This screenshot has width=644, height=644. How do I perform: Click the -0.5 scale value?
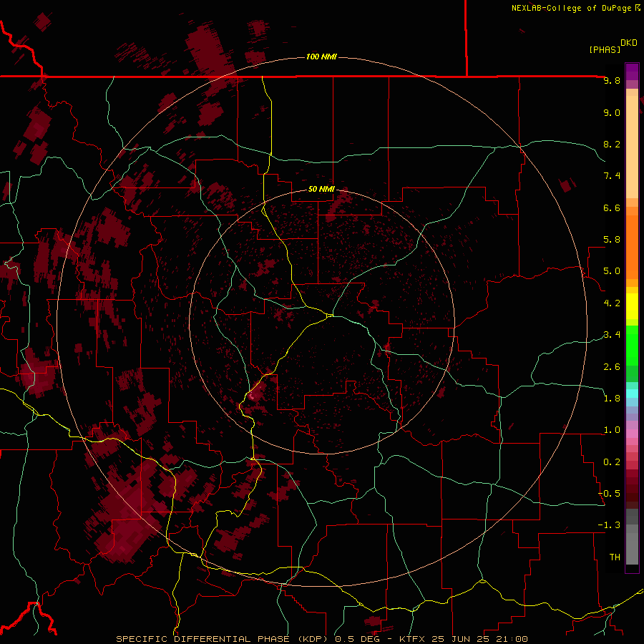point(610,494)
